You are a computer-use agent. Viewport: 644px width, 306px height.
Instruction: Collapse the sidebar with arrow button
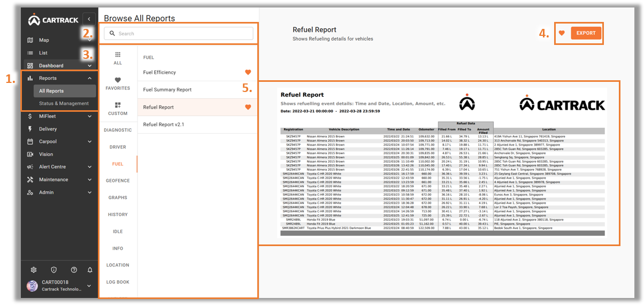(89, 19)
